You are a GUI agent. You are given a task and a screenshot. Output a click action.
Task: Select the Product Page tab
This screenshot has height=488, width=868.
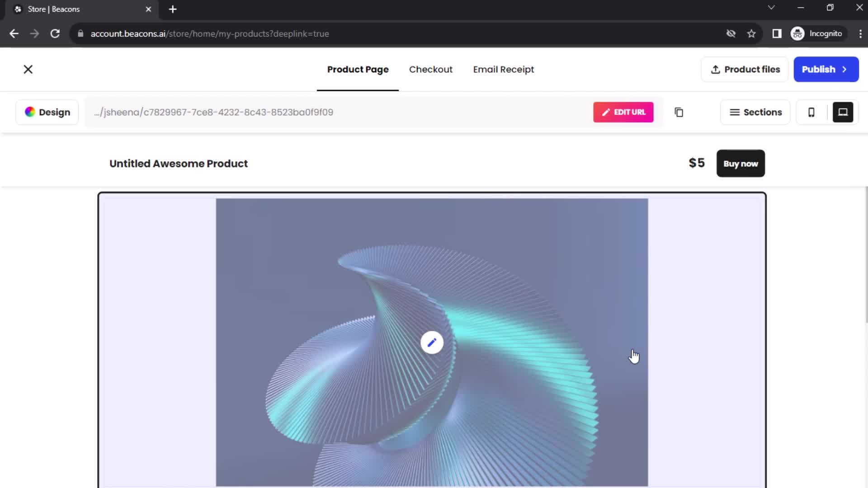click(358, 70)
